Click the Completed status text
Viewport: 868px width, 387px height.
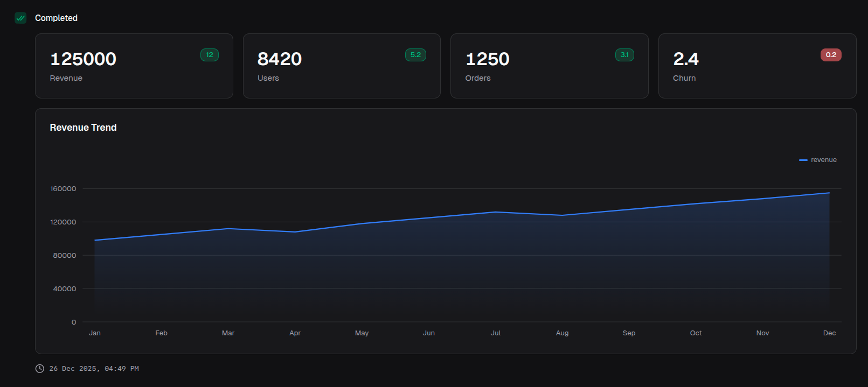[x=56, y=18]
